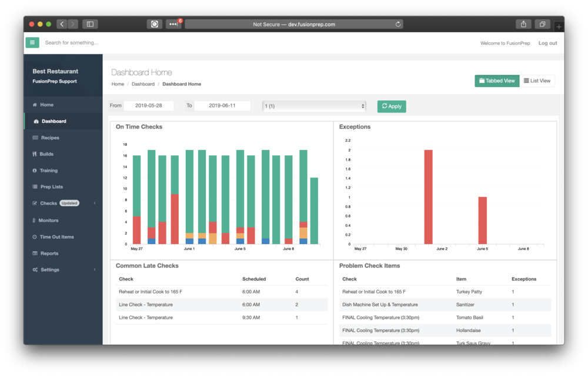Click the Training info icon
Image resolution: width=588 pixels, height=376 pixels.
pyautogui.click(x=35, y=171)
